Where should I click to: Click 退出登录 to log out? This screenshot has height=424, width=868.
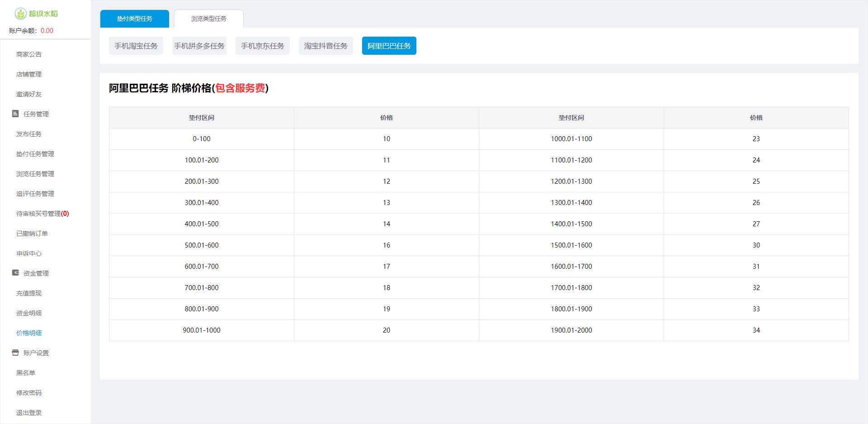tap(29, 413)
